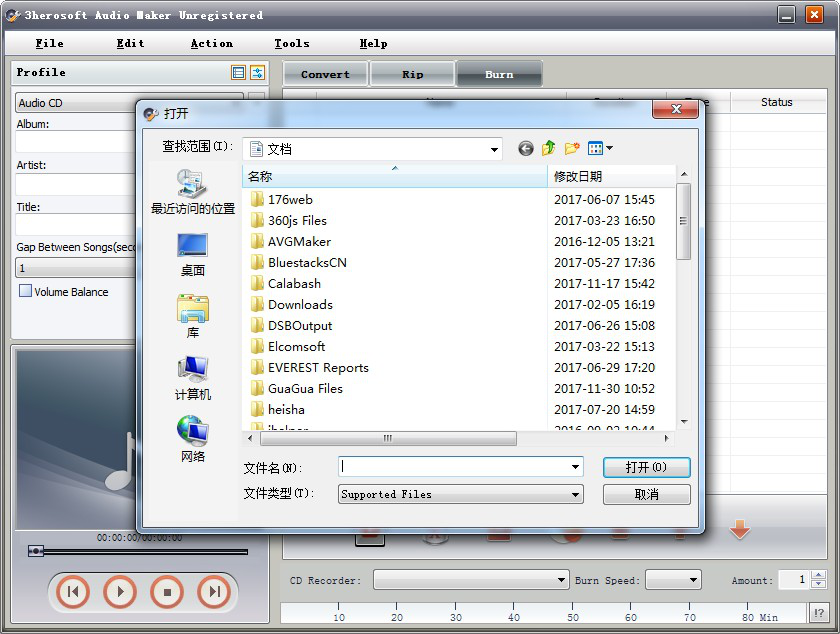Click the stop button in the player
Viewport: 840px width, 634px height.
pos(167,592)
